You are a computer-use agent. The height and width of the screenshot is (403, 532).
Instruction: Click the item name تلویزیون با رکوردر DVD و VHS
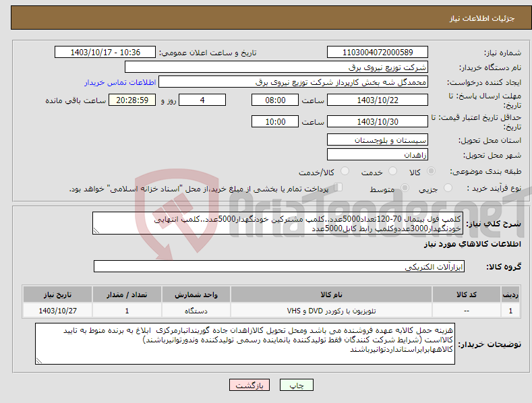click(x=331, y=311)
